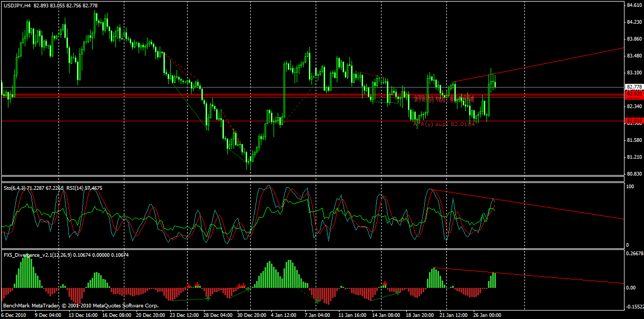Click the current price tag 82.778

point(634,86)
